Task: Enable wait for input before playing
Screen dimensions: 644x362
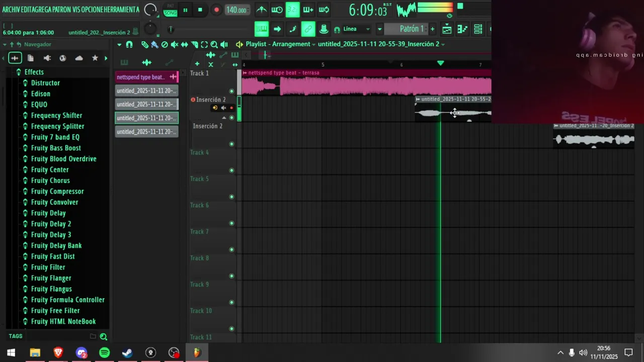Action: point(277,10)
